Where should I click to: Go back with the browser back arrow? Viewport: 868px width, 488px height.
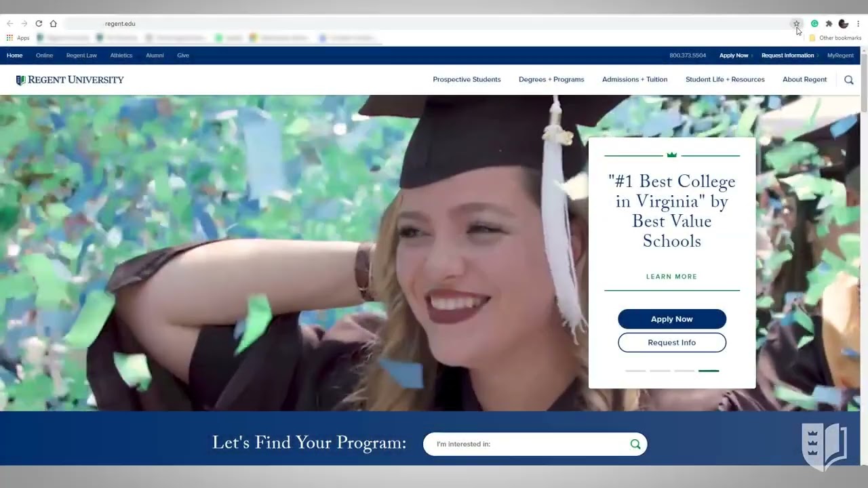tap(9, 24)
